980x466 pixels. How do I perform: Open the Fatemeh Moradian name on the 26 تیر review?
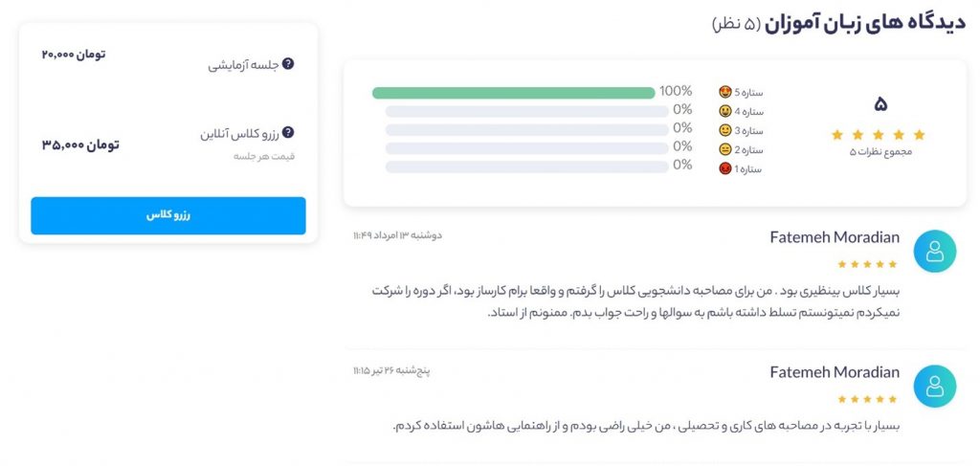pos(835,373)
